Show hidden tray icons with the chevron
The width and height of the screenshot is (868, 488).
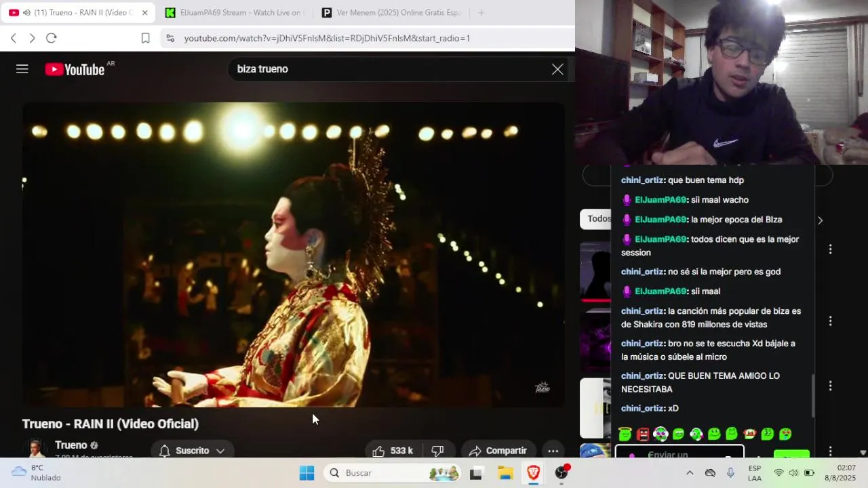[690, 473]
